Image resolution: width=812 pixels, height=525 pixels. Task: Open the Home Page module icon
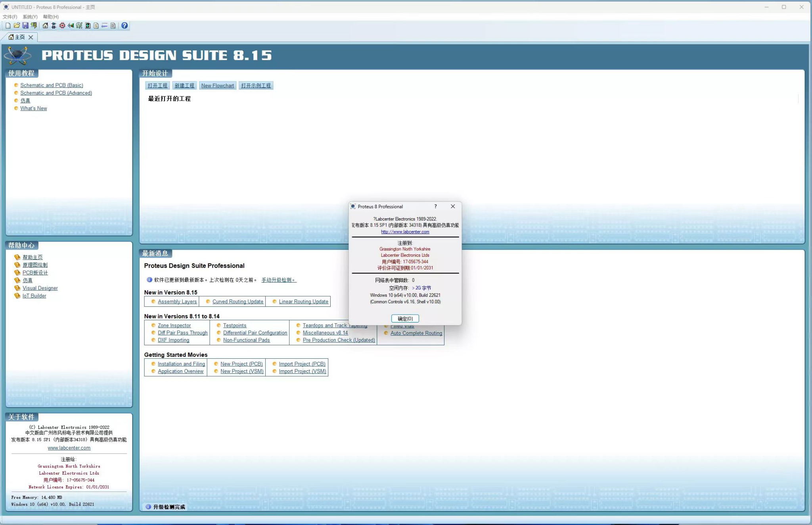click(45, 26)
